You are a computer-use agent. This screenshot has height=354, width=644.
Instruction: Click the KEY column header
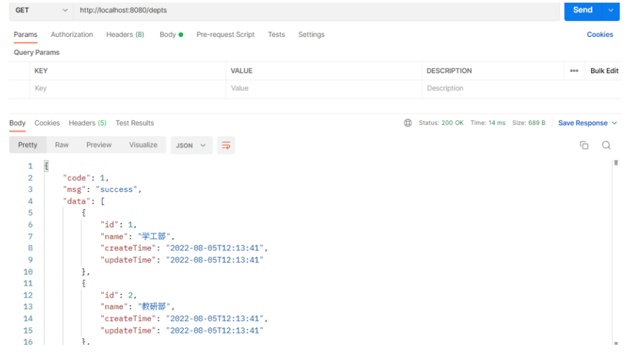41,71
